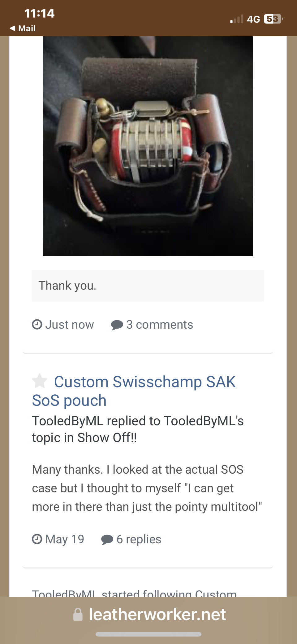Tap the padlock icon in address bar
This screenshot has width=297, height=644.
(78, 615)
